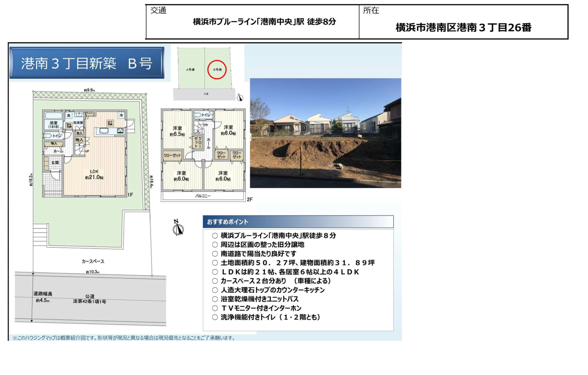Select the bullet next to 南道路で陽当たり良好です

(215, 254)
